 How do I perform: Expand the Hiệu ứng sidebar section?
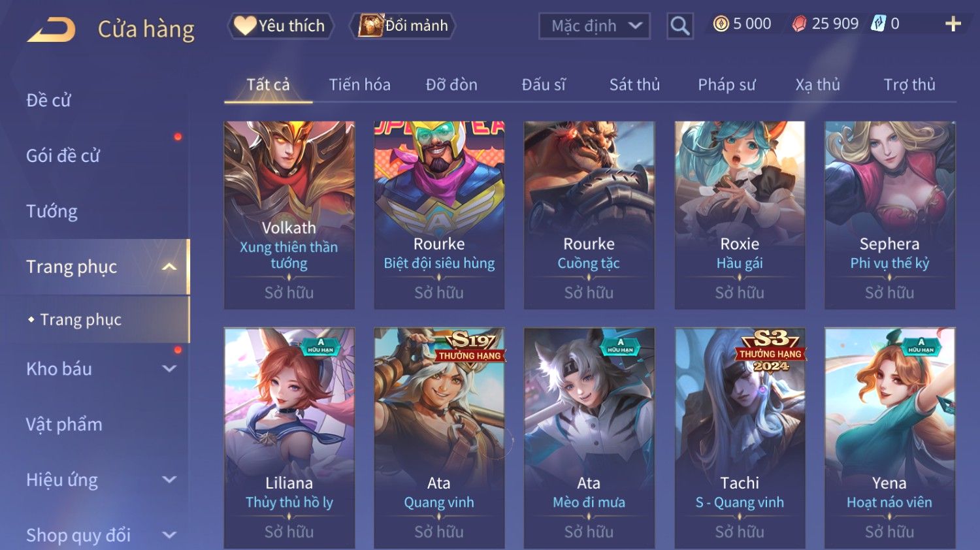tap(169, 479)
